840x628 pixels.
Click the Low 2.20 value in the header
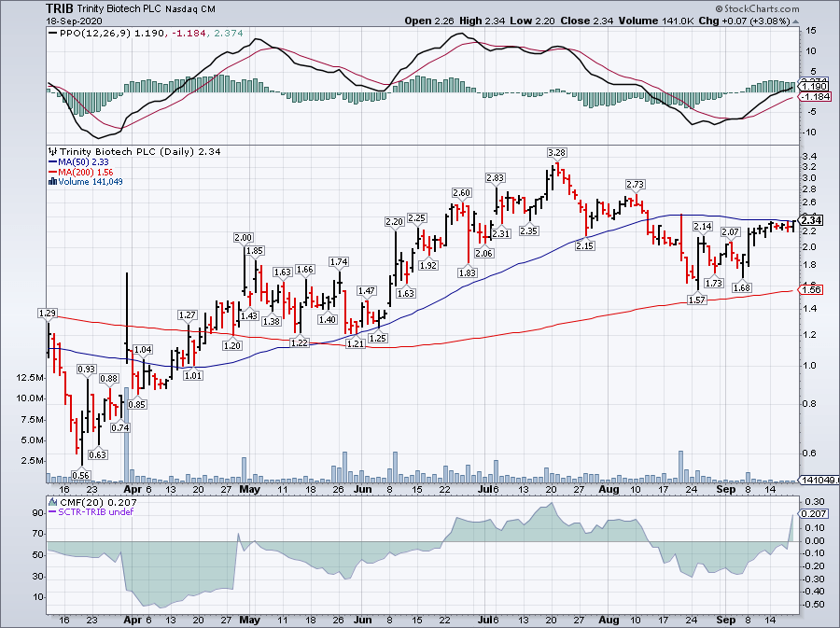coord(533,21)
